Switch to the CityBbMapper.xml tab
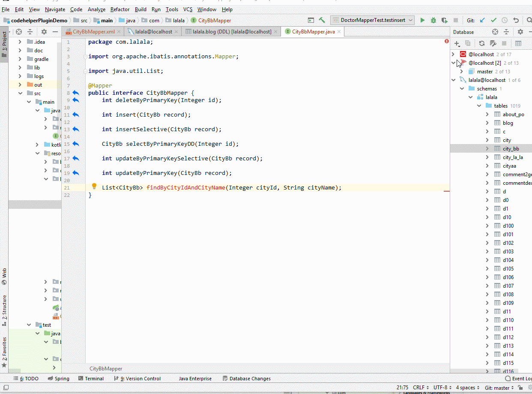 [x=93, y=31]
